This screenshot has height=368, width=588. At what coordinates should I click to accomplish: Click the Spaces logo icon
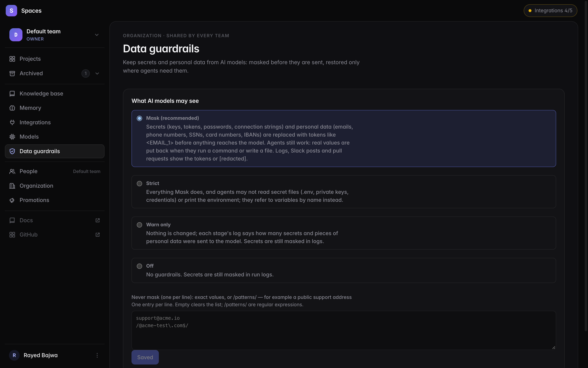[x=11, y=11]
